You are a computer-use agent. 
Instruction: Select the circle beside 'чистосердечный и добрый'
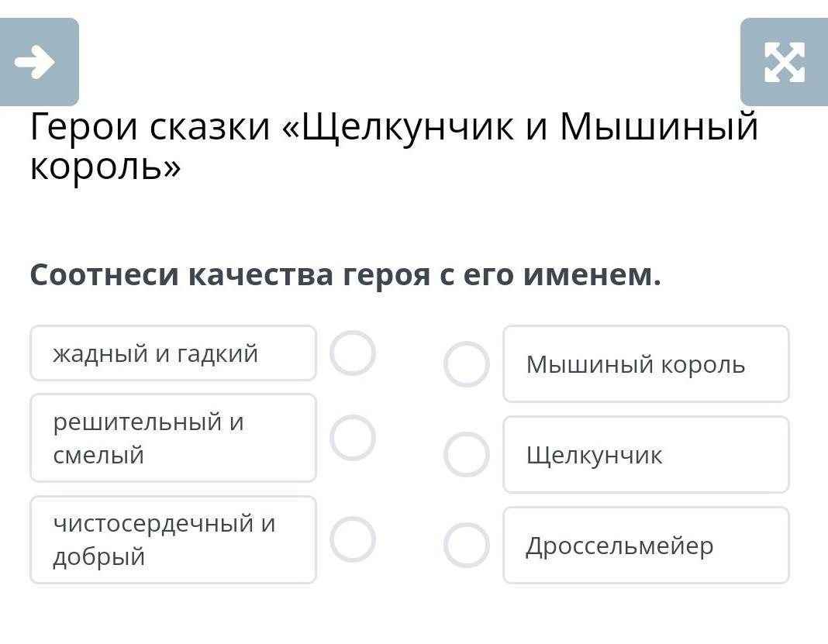(x=353, y=539)
